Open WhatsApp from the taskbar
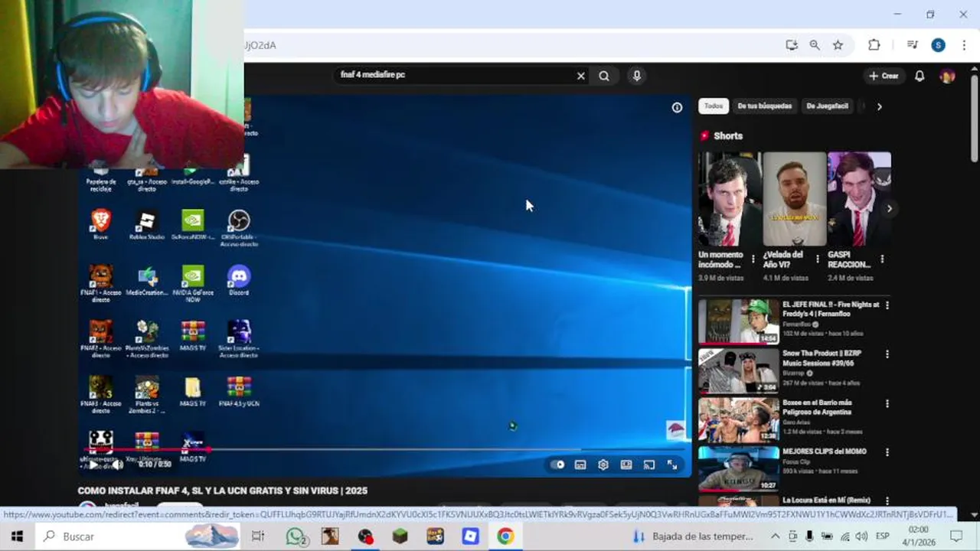 (296, 536)
